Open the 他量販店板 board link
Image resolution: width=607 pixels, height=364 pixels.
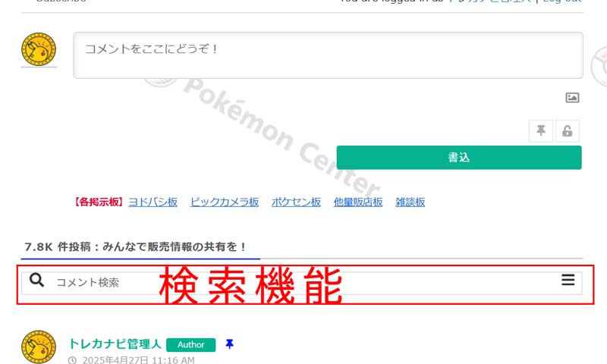(358, 202)
